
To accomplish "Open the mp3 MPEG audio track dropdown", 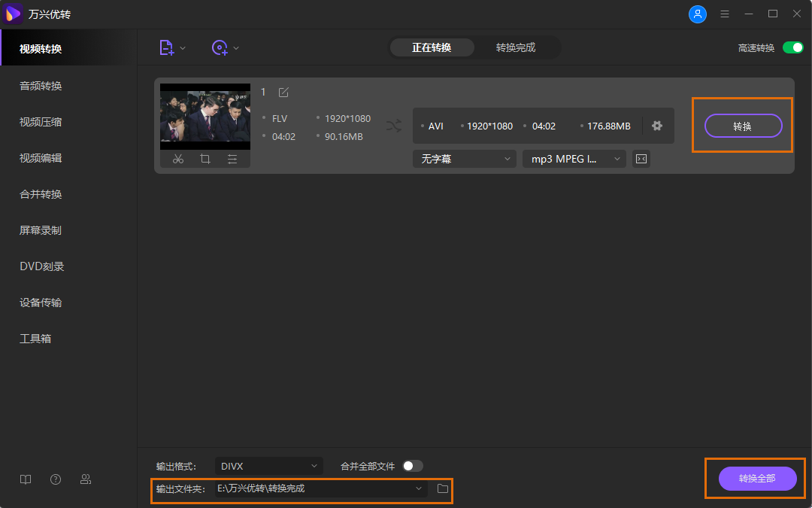I will [574, 159].
